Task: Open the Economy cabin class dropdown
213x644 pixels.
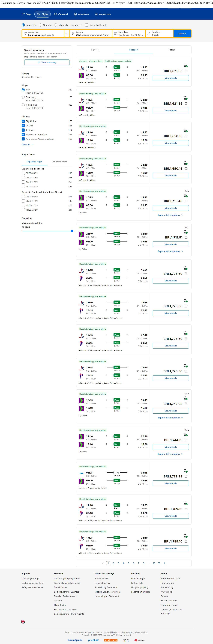Action: (76, 25)
